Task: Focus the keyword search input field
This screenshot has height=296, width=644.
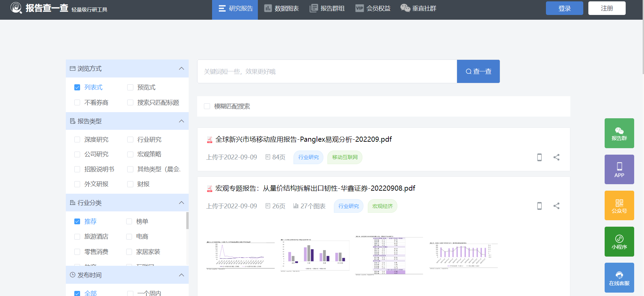Action: [x=327, y=71]
